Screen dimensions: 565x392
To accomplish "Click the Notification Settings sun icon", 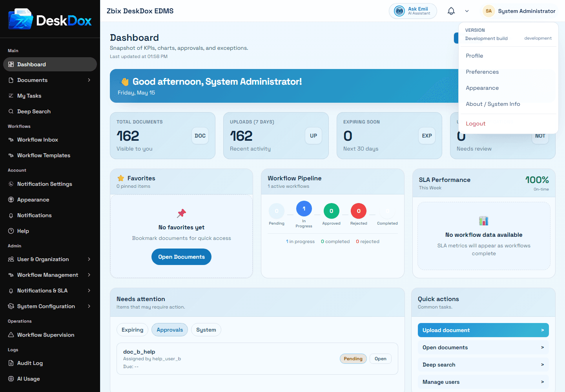I will pyautogui.click(x=11, y=184).
